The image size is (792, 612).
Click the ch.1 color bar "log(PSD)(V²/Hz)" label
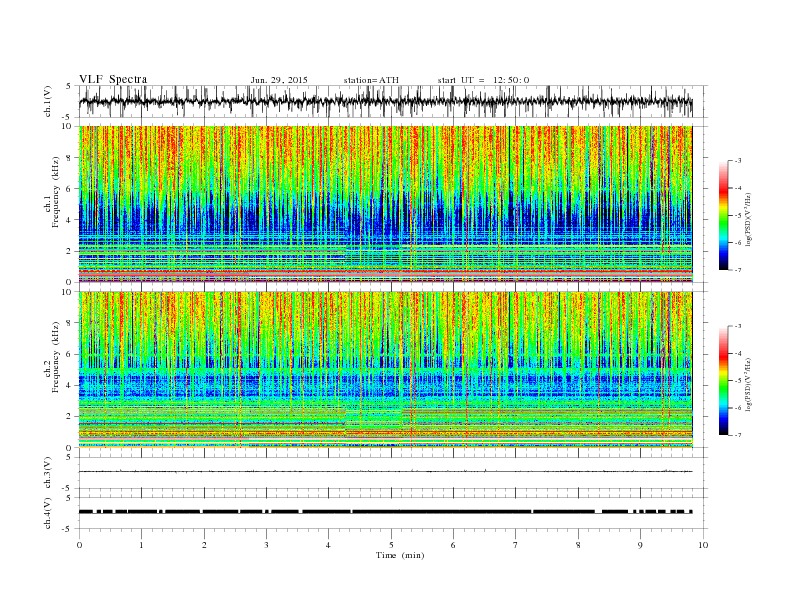click(x=748, y=219)
